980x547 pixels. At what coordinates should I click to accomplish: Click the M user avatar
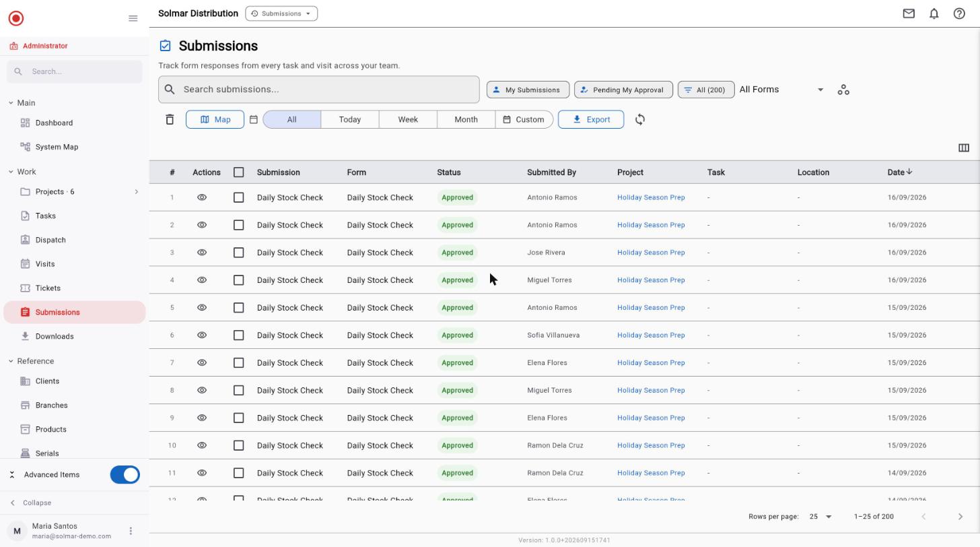tap(17, 531)
